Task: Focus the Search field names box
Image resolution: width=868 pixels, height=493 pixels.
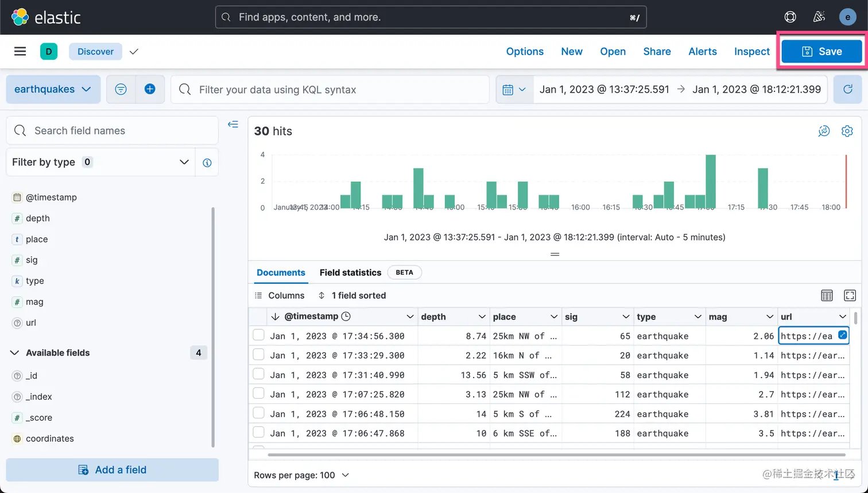Action: tap(113, 130)
